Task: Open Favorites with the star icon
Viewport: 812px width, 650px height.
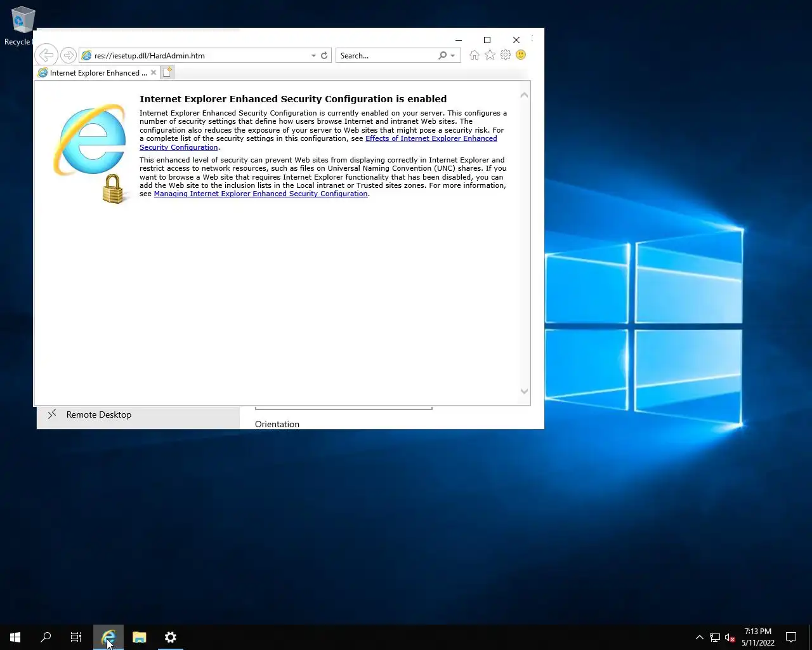Action: pyautogui.click(x=490, y=55)
